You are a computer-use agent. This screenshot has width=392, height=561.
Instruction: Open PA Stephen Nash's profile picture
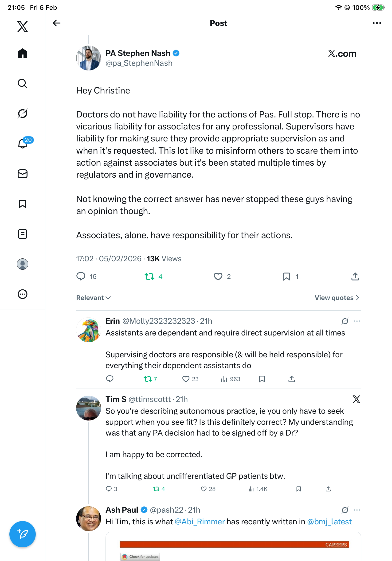point(88,58)
